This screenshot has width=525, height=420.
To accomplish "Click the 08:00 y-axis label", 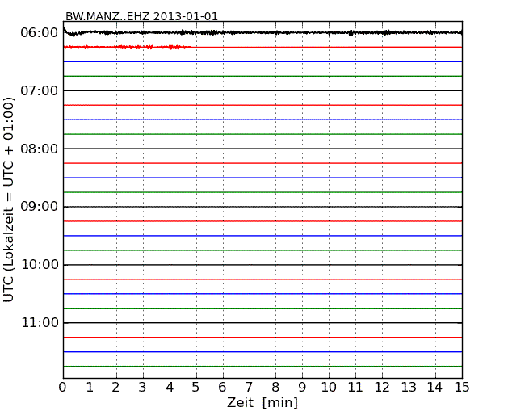I will tap(40, 149).
